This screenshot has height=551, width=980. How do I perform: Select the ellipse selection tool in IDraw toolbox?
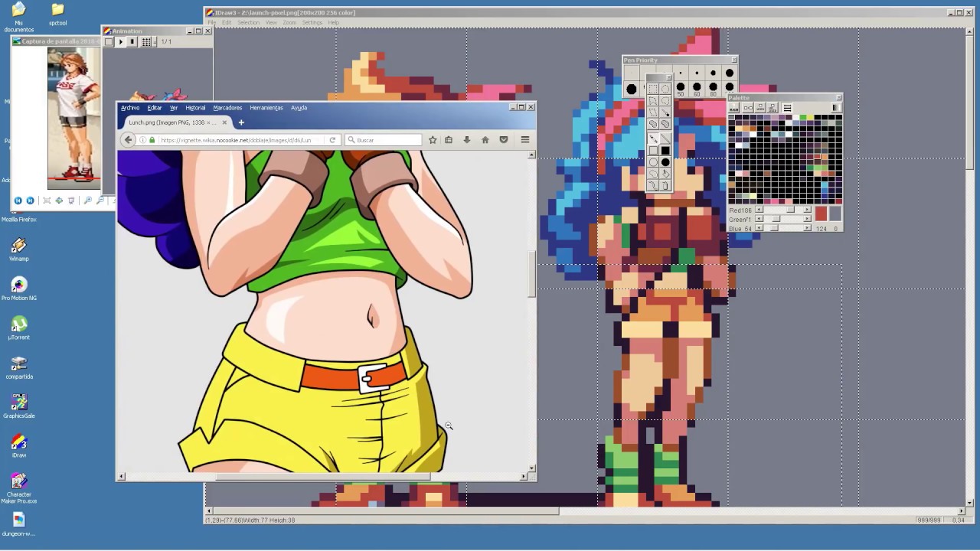point(665,89)
